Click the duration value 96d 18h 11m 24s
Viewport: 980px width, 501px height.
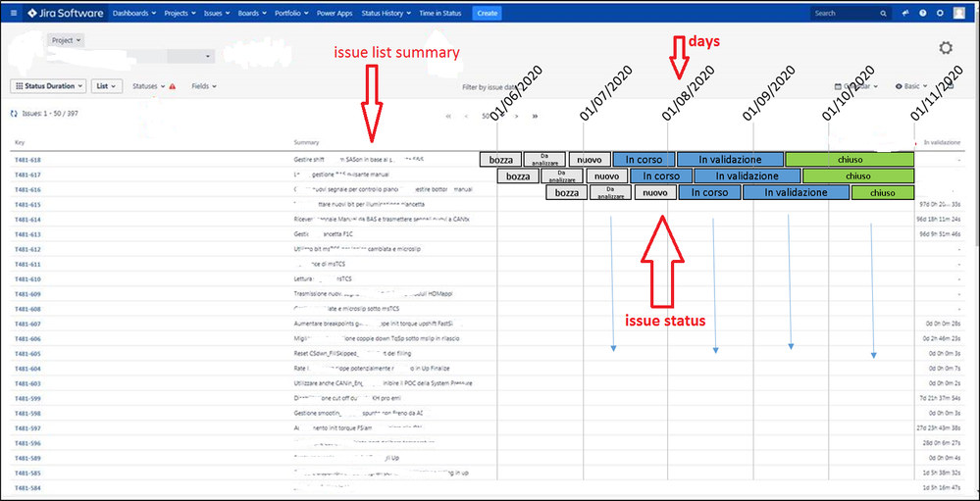[940, 220]
